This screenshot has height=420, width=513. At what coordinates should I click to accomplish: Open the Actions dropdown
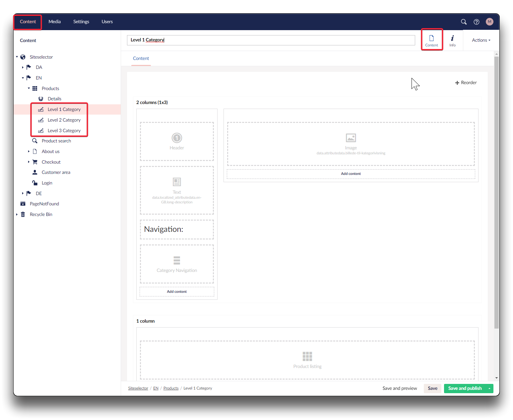pyautogui.click(x=481, y=40)
